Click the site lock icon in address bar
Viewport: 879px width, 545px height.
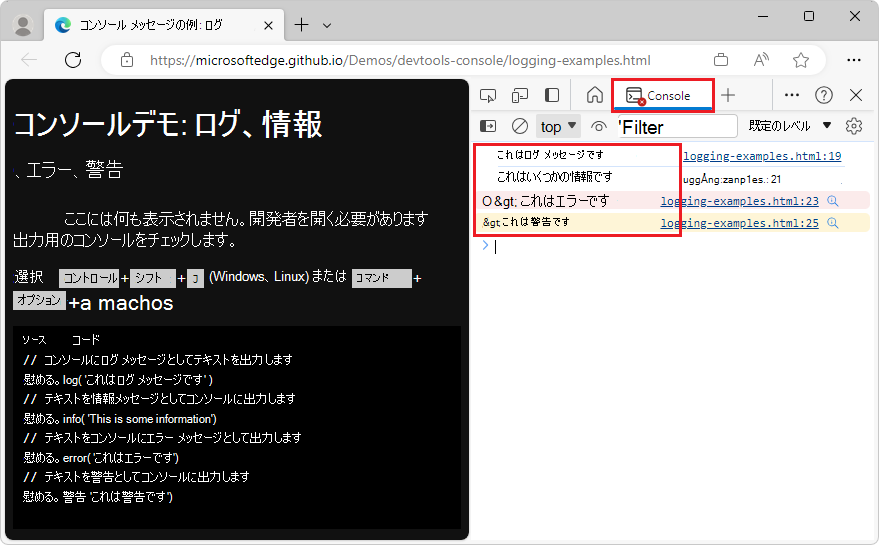pos(127,59)
